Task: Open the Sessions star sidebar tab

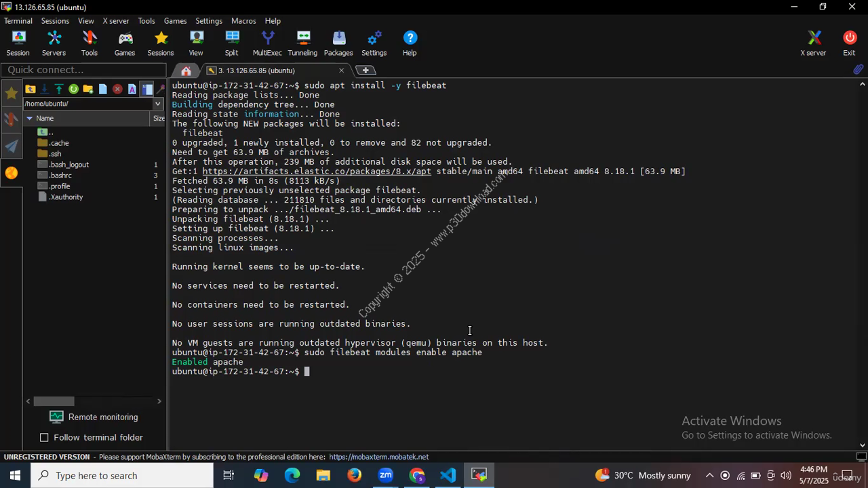Action: click(11, 94)
